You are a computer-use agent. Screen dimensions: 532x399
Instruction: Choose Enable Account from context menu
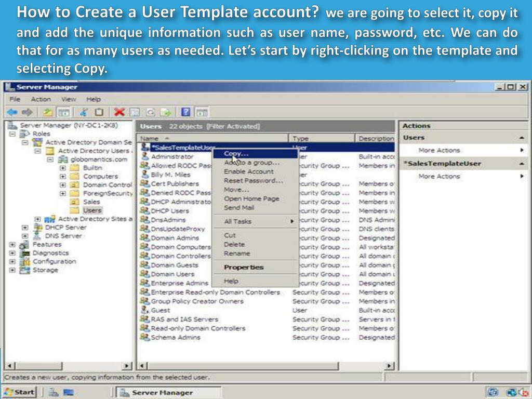tap(255, 171)
